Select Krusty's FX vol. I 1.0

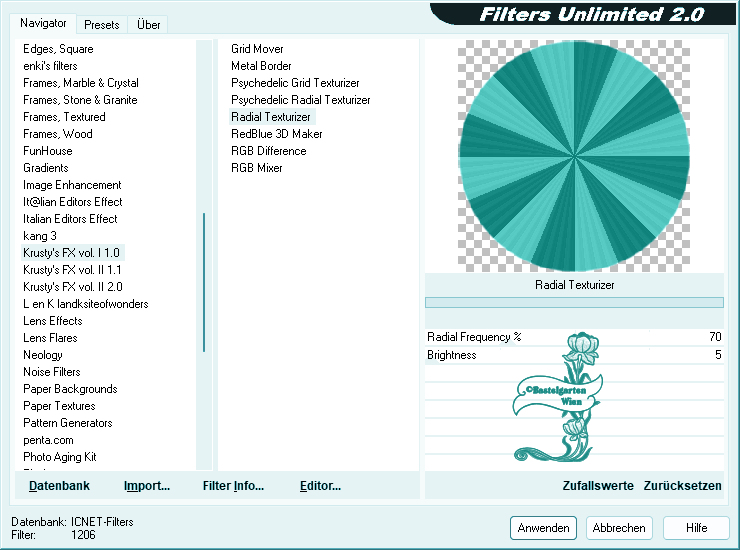pyautogui.click(x=72, y=253)
